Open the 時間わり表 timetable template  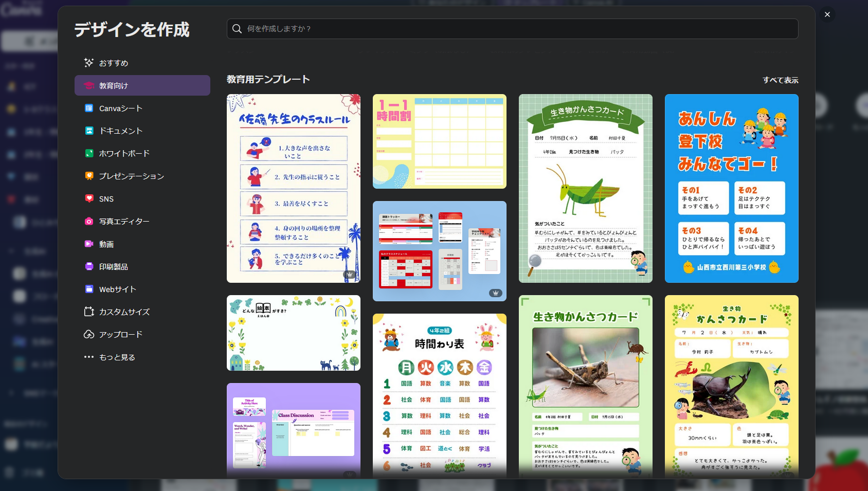(x=440, y=396)
